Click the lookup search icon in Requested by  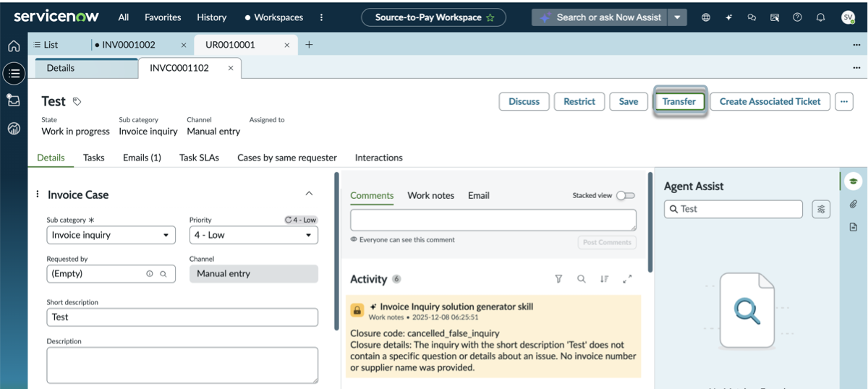tap(163, 274)
